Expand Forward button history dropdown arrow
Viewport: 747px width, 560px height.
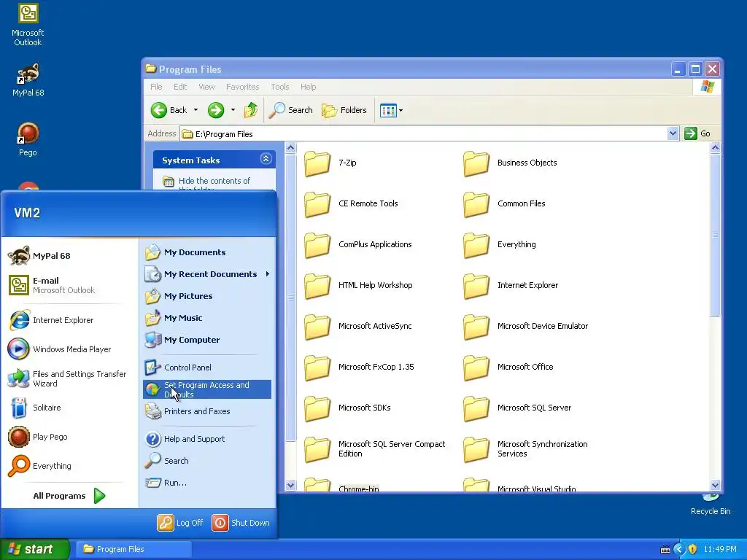tap(233, 111)
